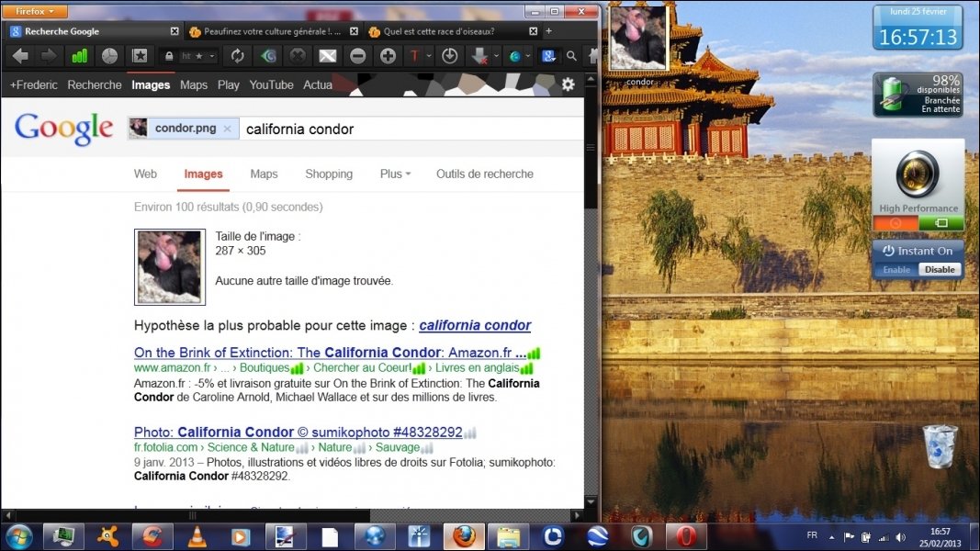Click the volume speaker tray icon
Screen dimensions: 980x551
click(901, 537)
